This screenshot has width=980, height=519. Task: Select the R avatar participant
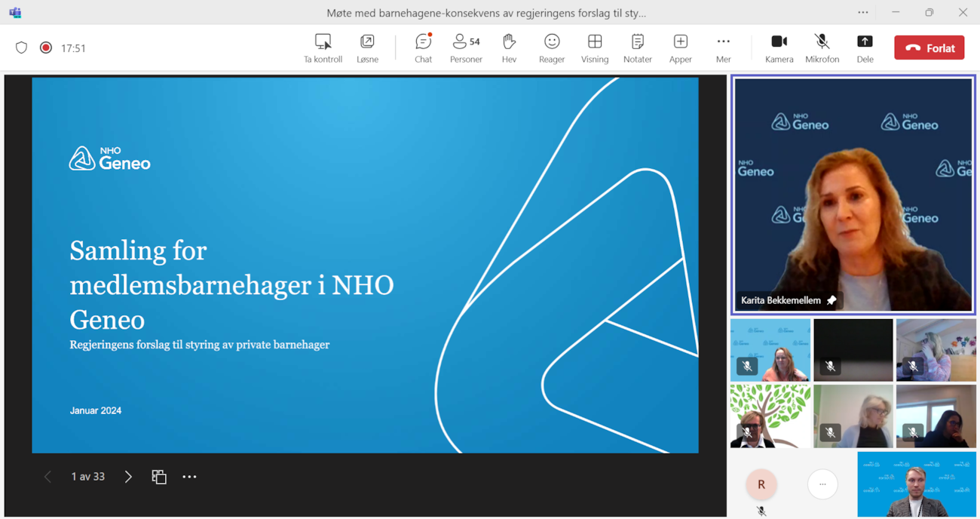coord(761,484)
